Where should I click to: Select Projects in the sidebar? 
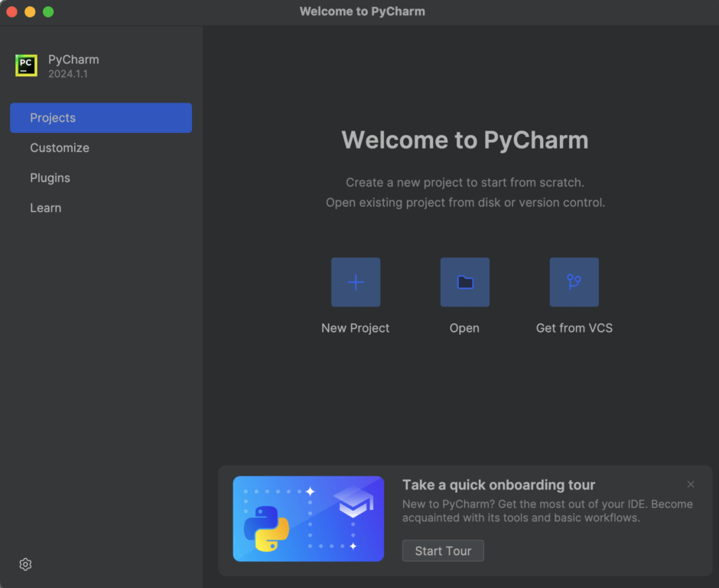point(52,118)
